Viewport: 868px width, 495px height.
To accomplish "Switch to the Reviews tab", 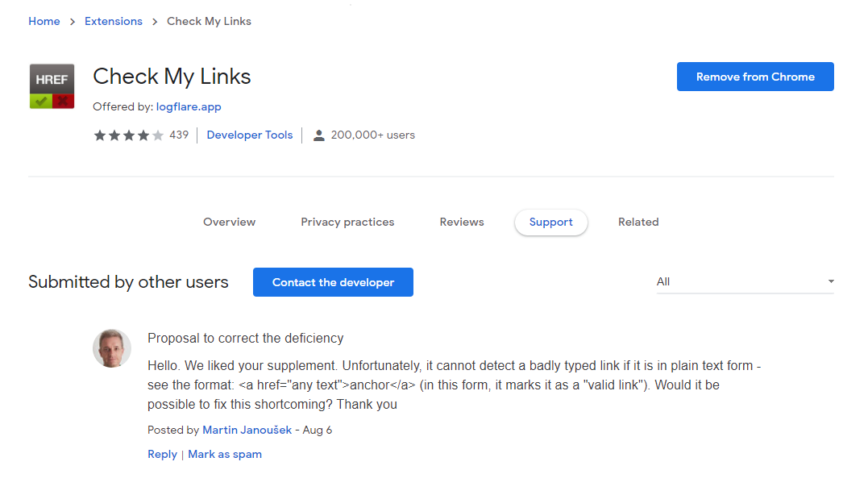I will pos(461,222).
